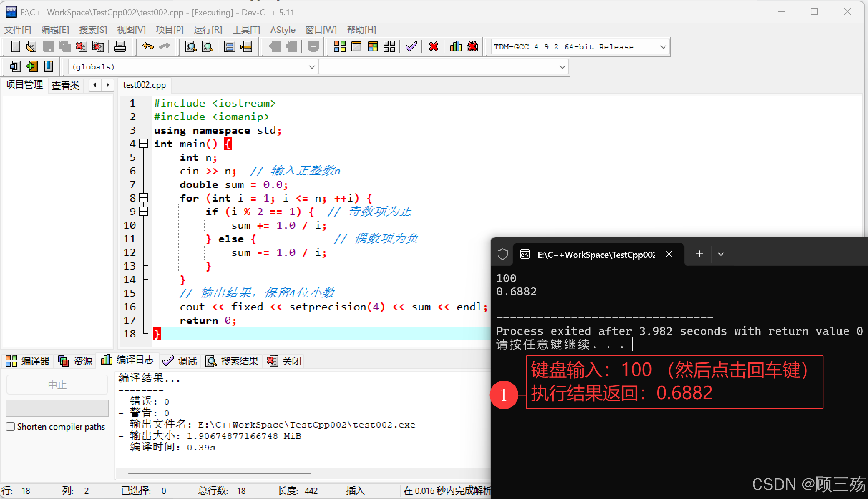The width and height of the screenshot is (868, 499).
Task: Click the purple checkmark syntax check icon
Action: click(411, 46)
